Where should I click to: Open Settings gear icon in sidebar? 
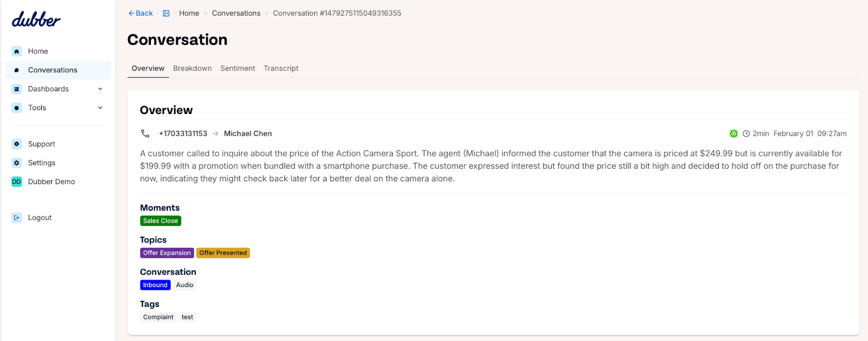point(17,163)
